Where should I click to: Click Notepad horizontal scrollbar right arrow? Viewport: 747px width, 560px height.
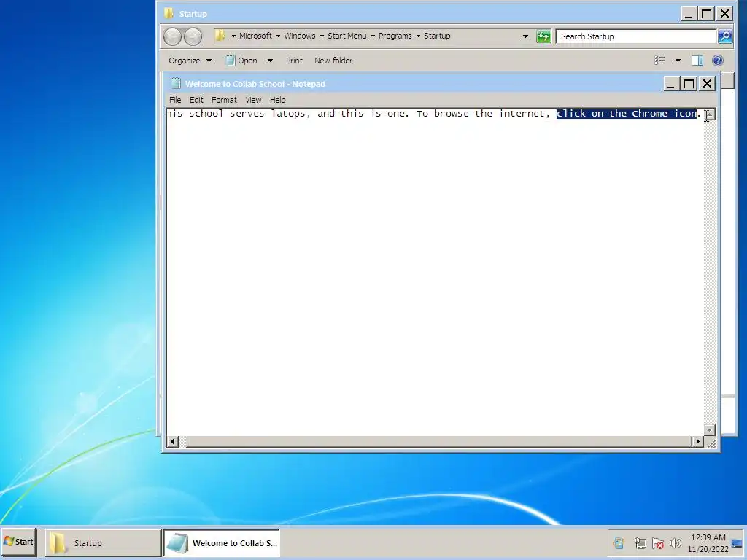click(697, 441)
